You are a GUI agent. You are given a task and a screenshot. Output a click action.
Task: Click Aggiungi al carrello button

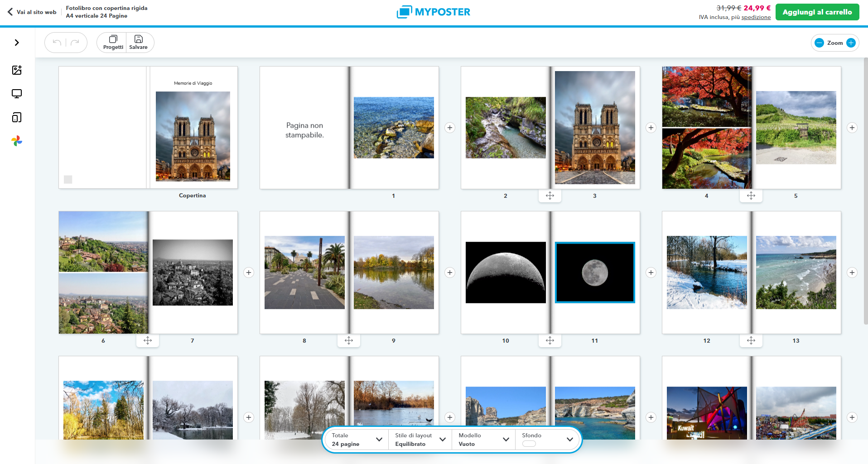coord(817,12)
